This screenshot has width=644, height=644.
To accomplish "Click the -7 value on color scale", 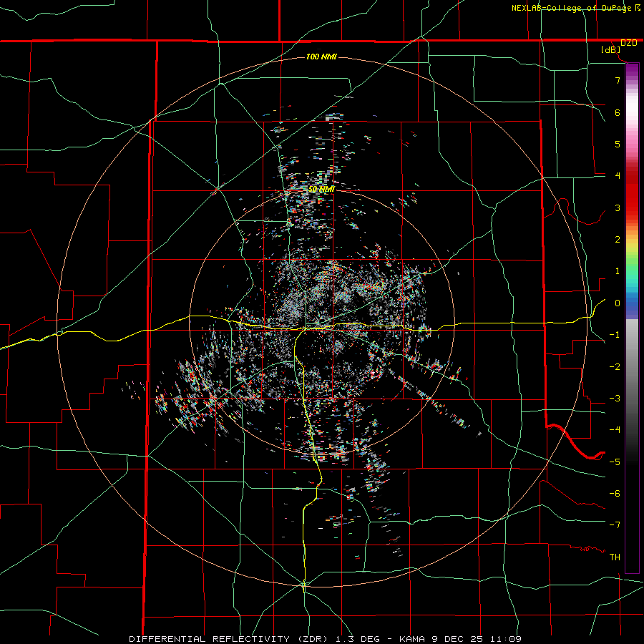I will point(615,526).
